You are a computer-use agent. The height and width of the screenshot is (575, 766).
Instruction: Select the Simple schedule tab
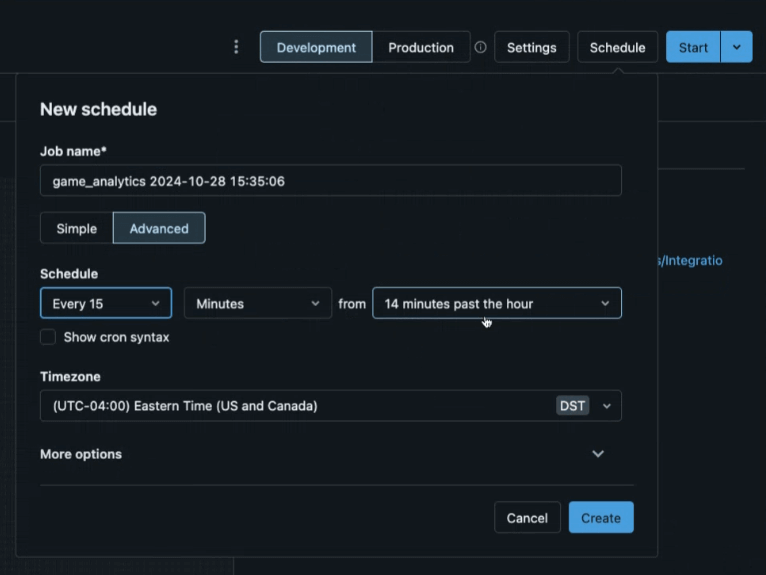(x=77, y=228)
